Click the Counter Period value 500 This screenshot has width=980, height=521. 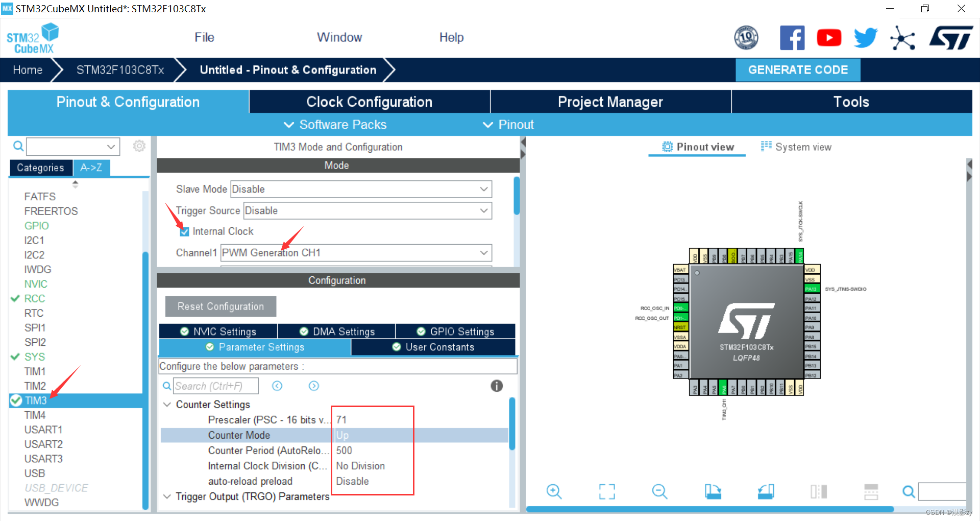[344, 451]
